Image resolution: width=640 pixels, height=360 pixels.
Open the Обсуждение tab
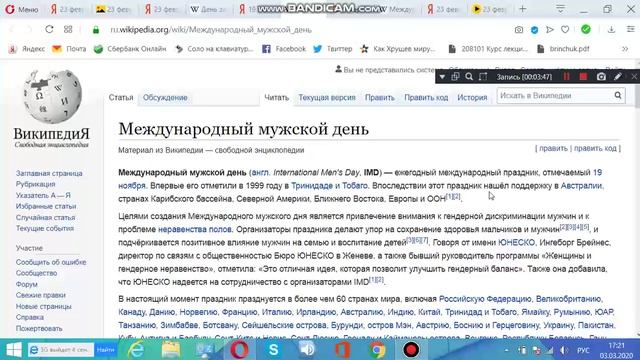coord(165,98)
